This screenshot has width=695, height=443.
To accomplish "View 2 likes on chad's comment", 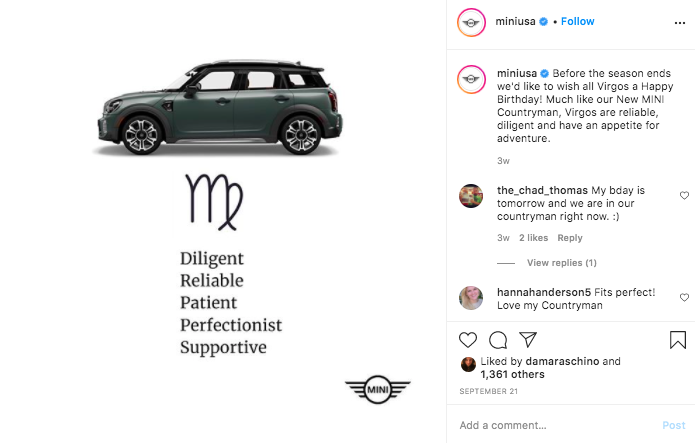I will (x=533, y=238).
